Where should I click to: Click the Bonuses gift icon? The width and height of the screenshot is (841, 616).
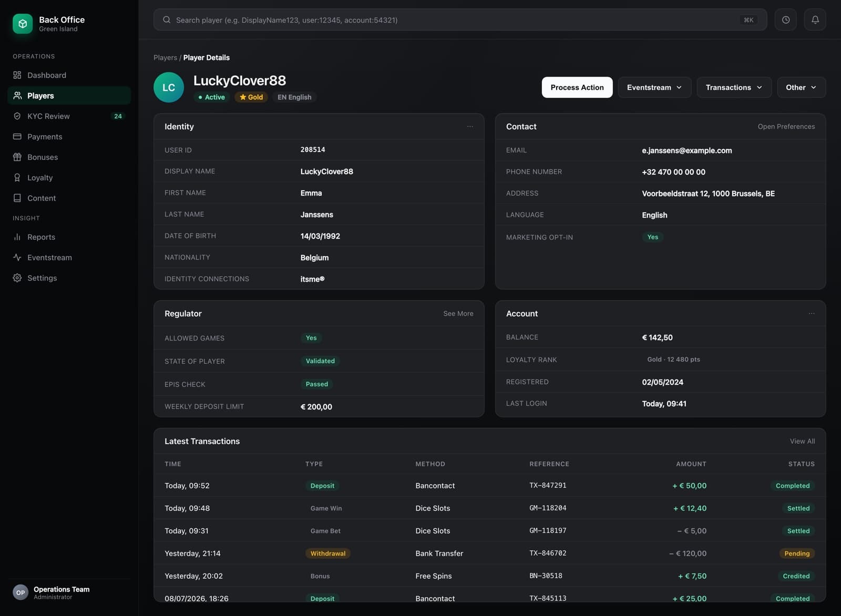17,157
